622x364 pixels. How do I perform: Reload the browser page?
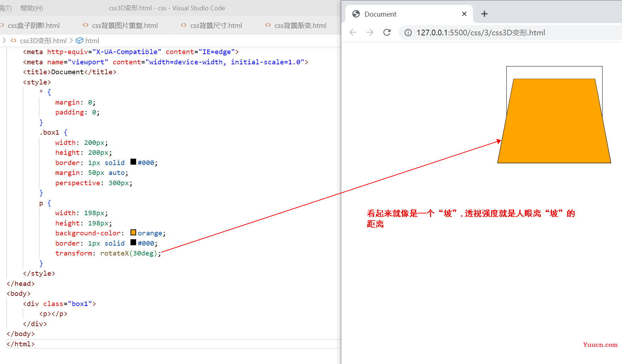pos(387,33)
